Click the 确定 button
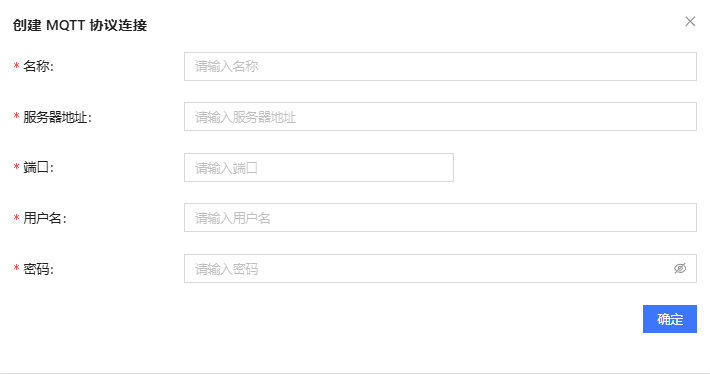The height and width of the screenshot is (374, 710). click(670, 319)
